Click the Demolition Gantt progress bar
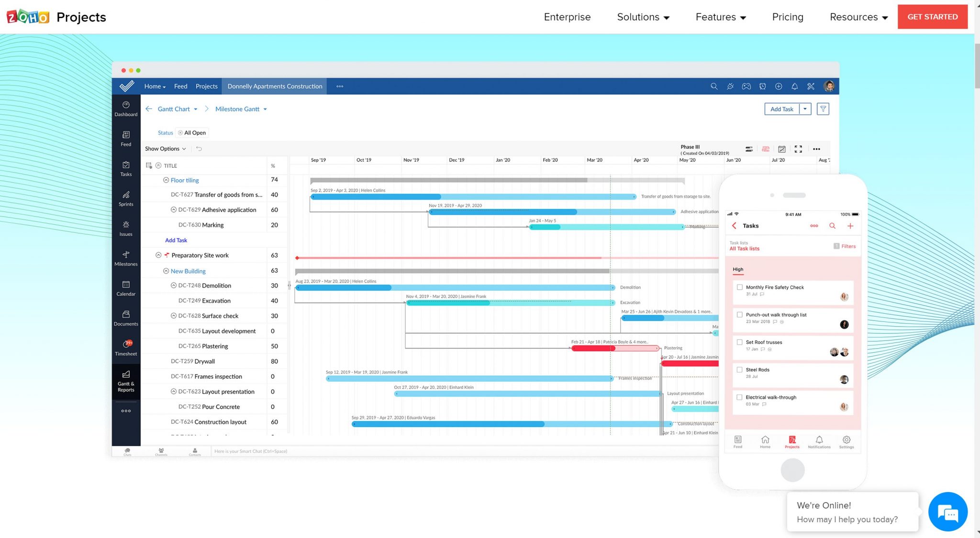 [x=455, y=288]
